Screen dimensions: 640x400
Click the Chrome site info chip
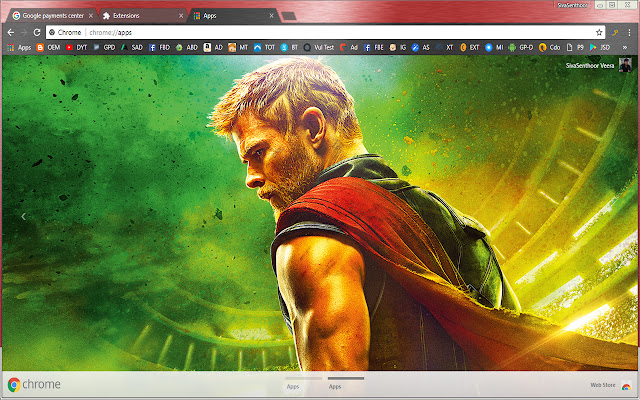click(x=65, y=32)
